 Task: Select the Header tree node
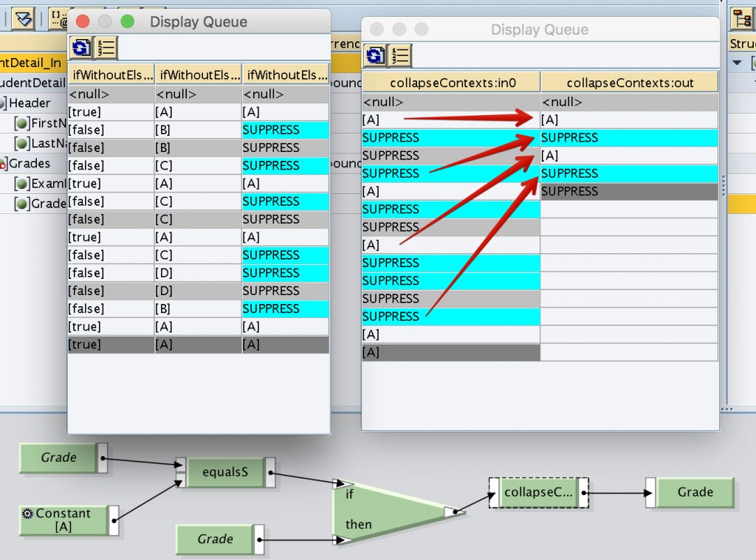click(30, 103)
